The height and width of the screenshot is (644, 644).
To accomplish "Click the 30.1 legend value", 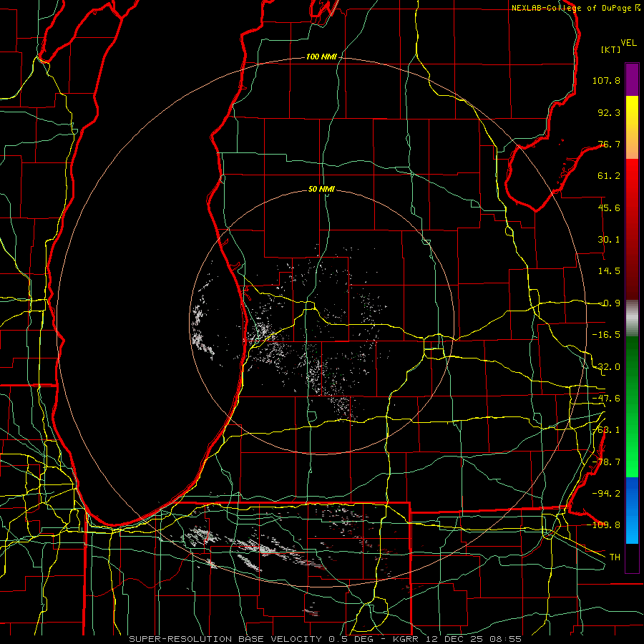I will pos(609,240).
